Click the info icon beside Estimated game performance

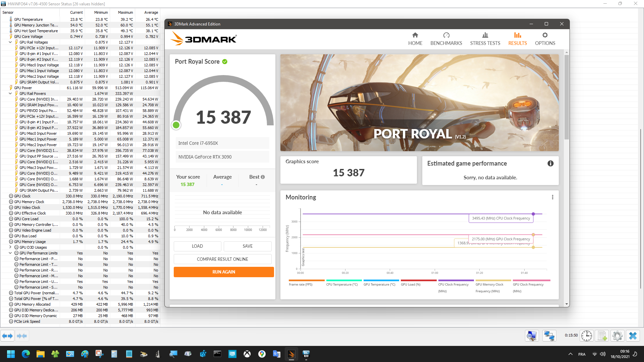pyautogui.click(x=550, y=164)
